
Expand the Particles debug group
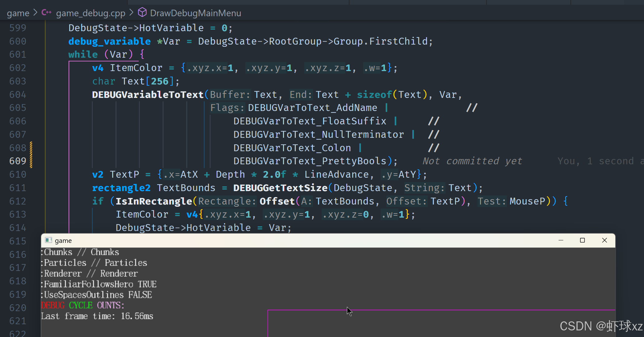pyautogui.click(x=65, y=263)
